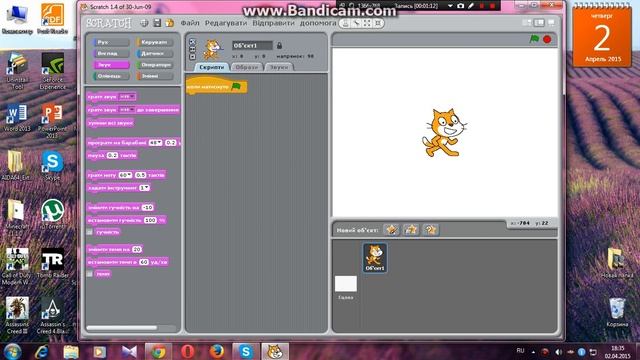Screen dimensions: 640x360
Task: Click the rest beats value 0.2
Action: (112, 156)
